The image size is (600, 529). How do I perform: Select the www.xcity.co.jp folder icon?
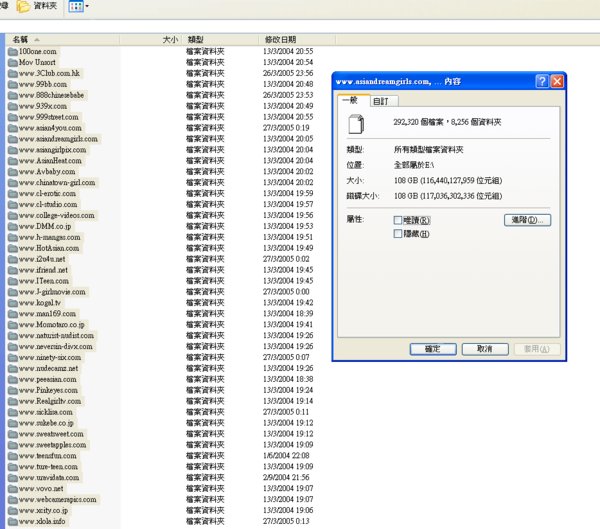[x=13, y=511]
